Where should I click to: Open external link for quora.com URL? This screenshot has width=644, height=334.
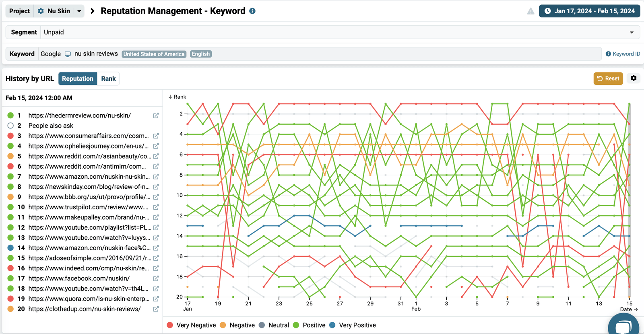pyautogui.click(x=156, y=299)
